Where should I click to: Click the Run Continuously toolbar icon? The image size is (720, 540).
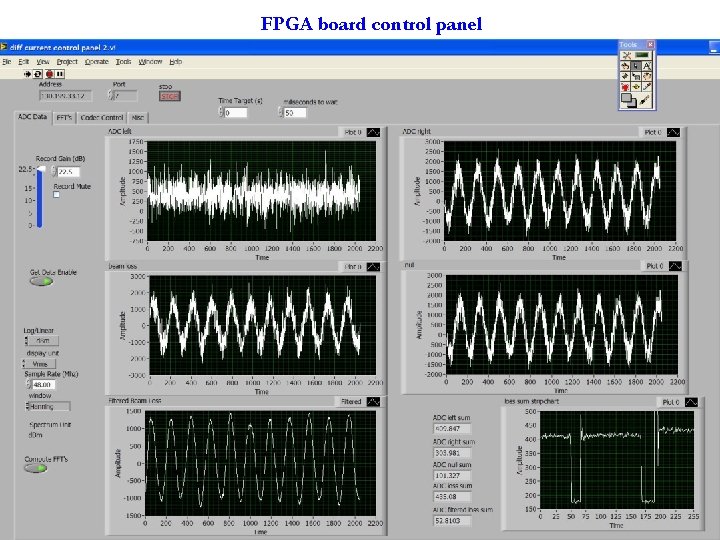pos(38,73)
